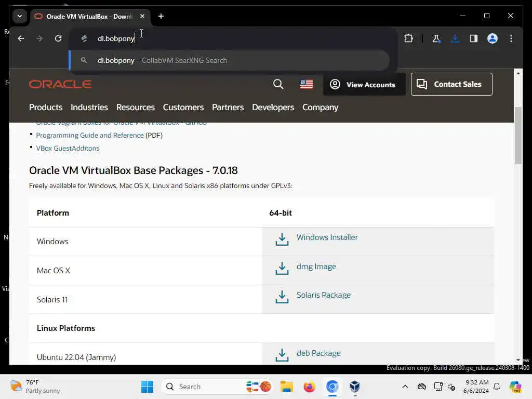The image size is (532, 399).
Task: Select the dl.bobpony search suggestion
Action: pos(229,60)
